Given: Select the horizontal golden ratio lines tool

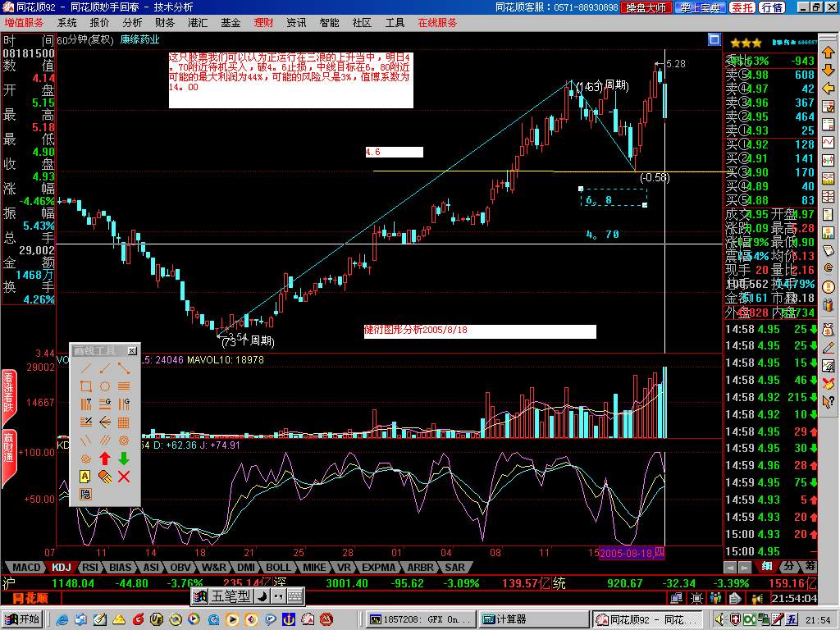Looking at the screenshot, I should tap(104, 404).
